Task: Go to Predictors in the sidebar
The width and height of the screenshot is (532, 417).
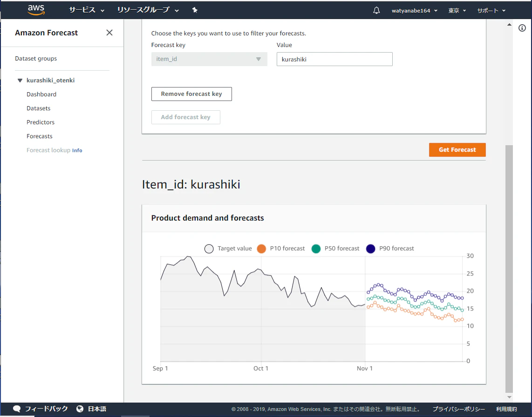Action: coord(41,122)
